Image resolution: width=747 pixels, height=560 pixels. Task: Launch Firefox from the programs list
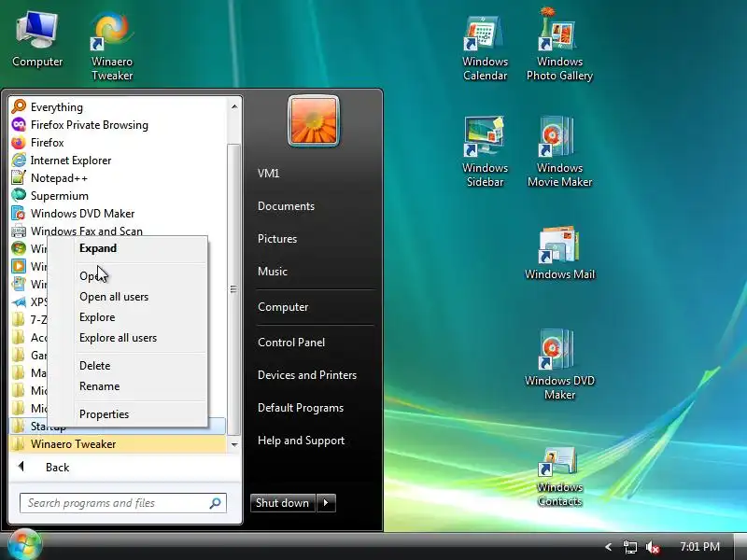pos(118,143)
